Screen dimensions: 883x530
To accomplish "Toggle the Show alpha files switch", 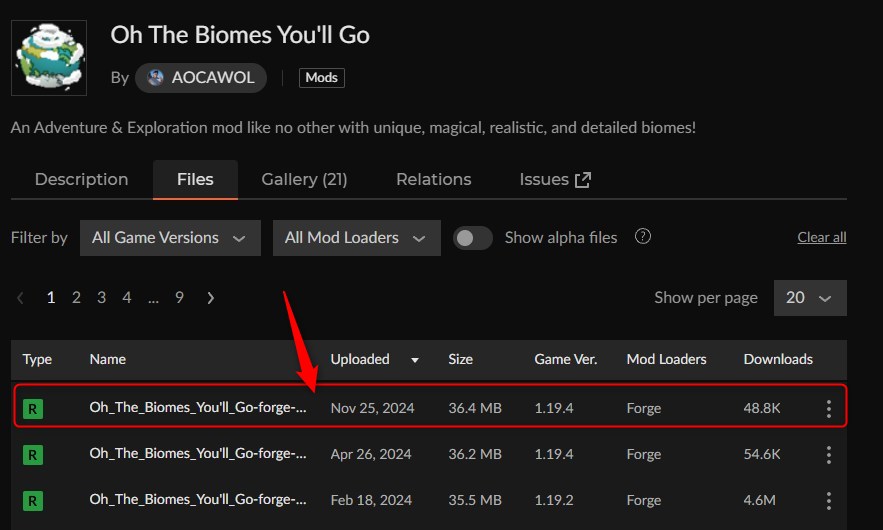I will click(473, 238).
